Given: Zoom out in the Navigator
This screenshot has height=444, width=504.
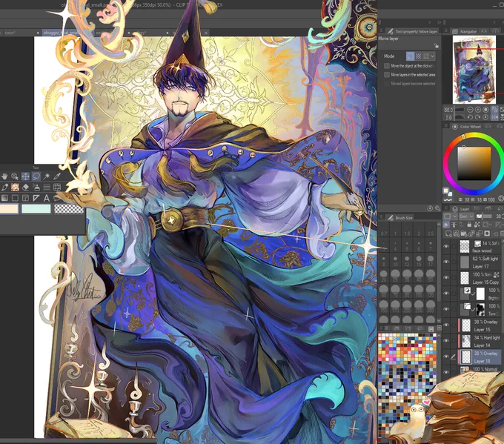Looking at the screenshot, I should coord(470,110).
